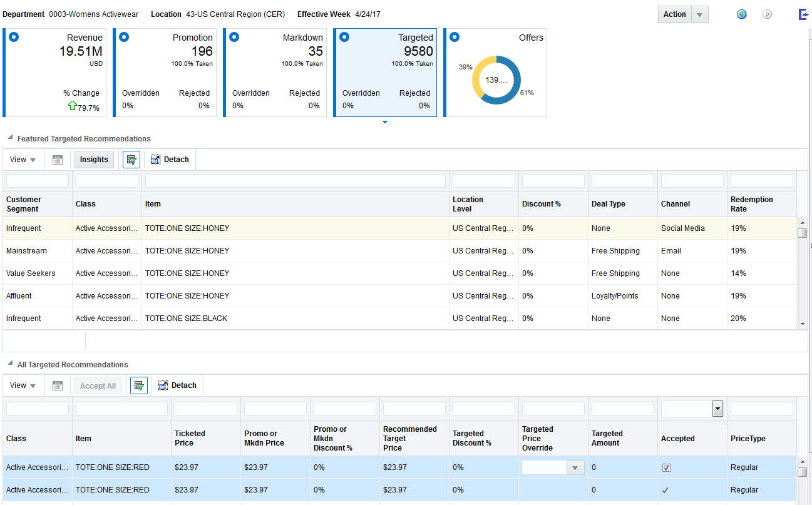
Task: Click the expander arrow below the Targeted tile
Action: point(385,122)
